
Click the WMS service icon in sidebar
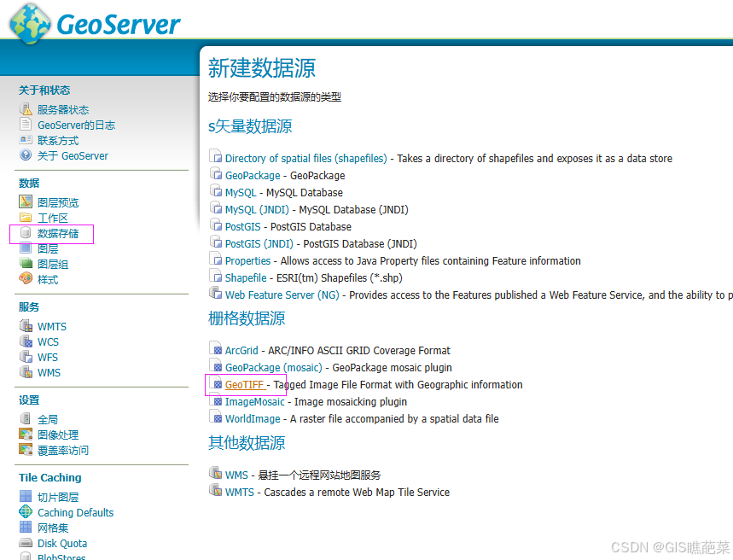pyautogui.click(x=26, y=372)
